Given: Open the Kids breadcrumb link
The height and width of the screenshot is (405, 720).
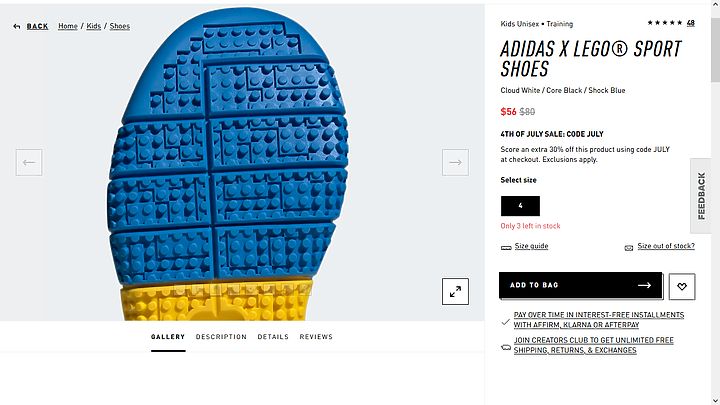Looking at the screenshot, I should [x=94, y=26].
